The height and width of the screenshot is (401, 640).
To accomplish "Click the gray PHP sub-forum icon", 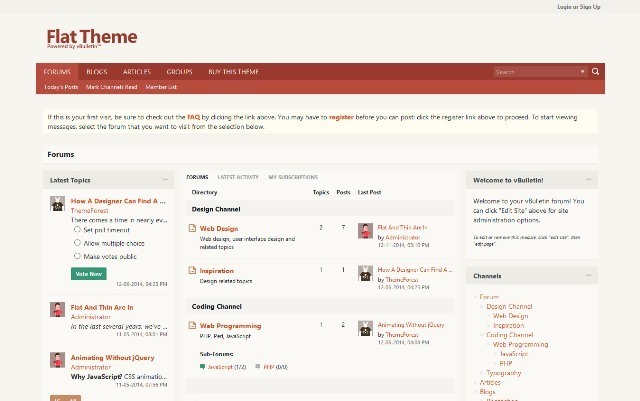I will 258,367.
